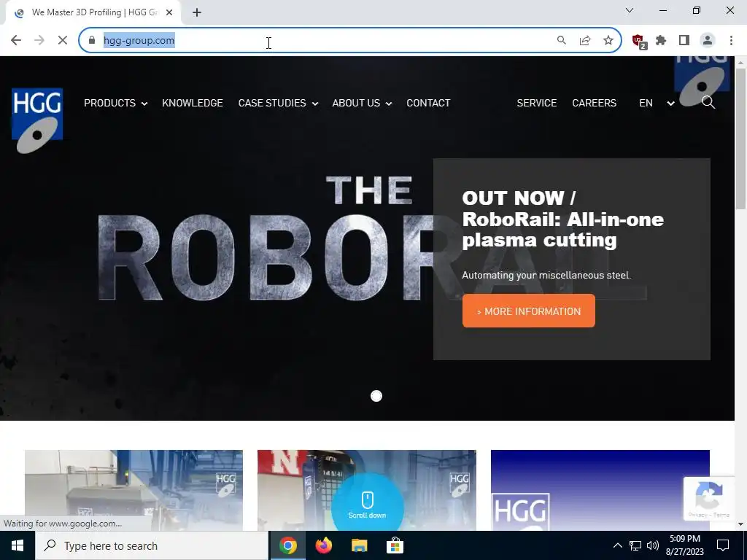Open the CAREERS link

594,103
